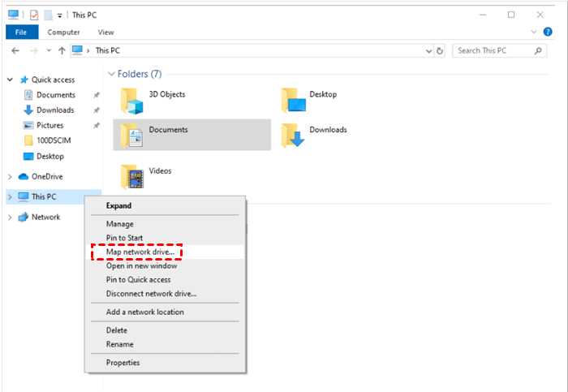Select Network in the navigation pane
This screenshot has width=568, height=392.
(45, 218)
